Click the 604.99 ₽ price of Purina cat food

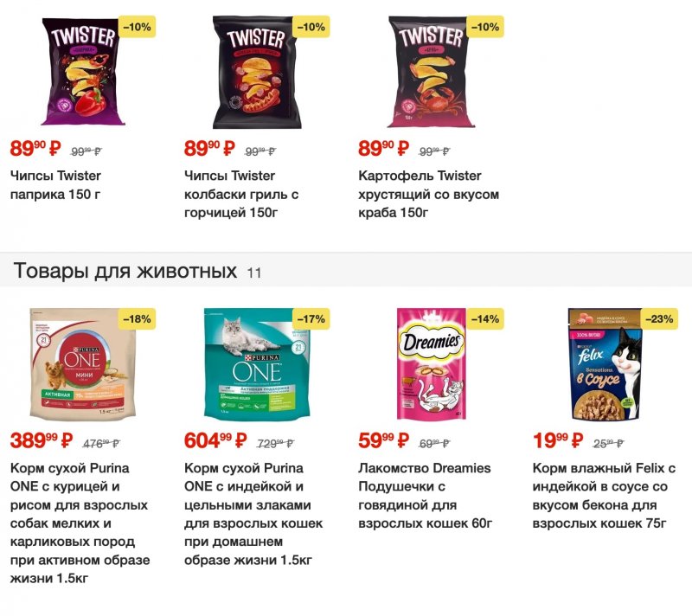pos(215,440)
